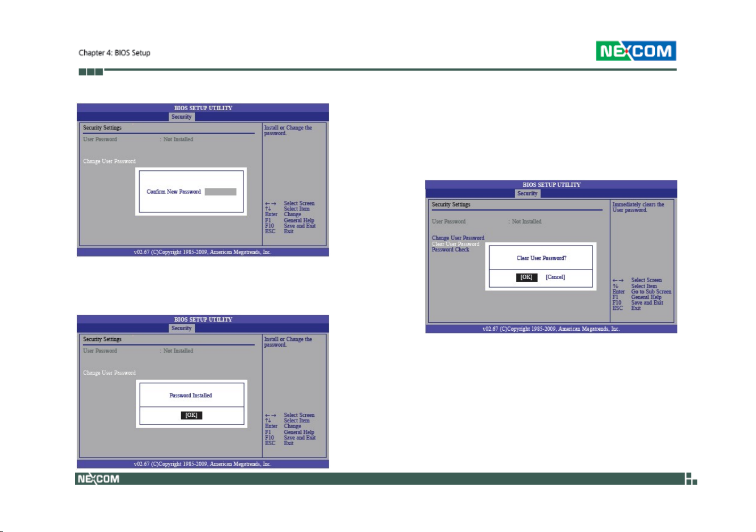Select 'Change User Password' above Clear User Password item
Viewport: 756px width, 532px height.
pos(458,238)
